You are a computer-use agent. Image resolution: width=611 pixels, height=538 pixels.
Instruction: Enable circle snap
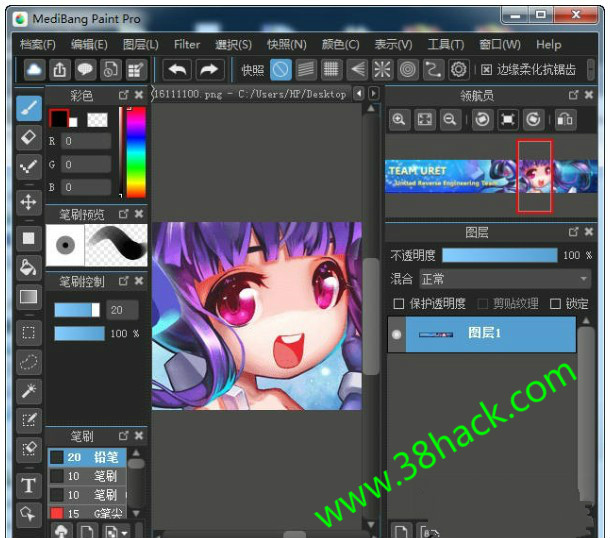(x=408, y=70)
